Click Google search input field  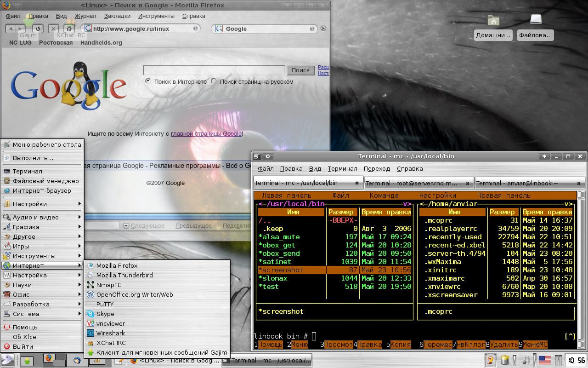pos(214,70)
